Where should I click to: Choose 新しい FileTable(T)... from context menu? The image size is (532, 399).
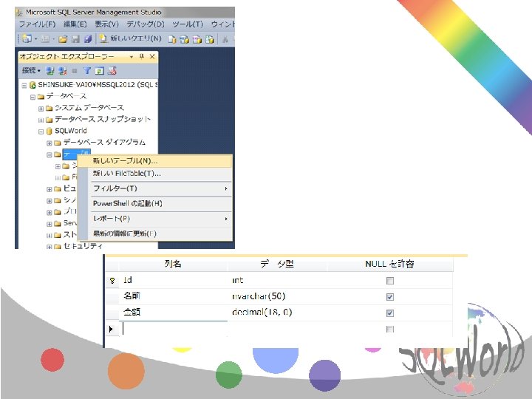click(x=155, y=174)
